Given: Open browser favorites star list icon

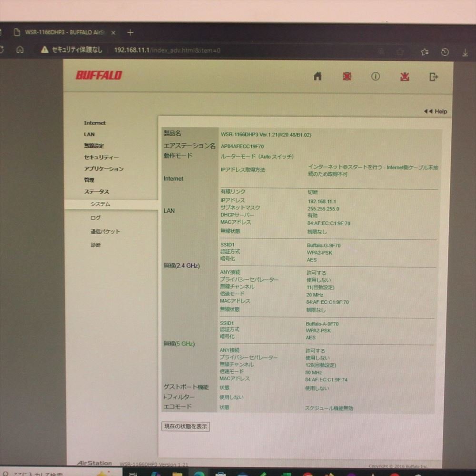Looking at the screenshot, I should [425, 52].
